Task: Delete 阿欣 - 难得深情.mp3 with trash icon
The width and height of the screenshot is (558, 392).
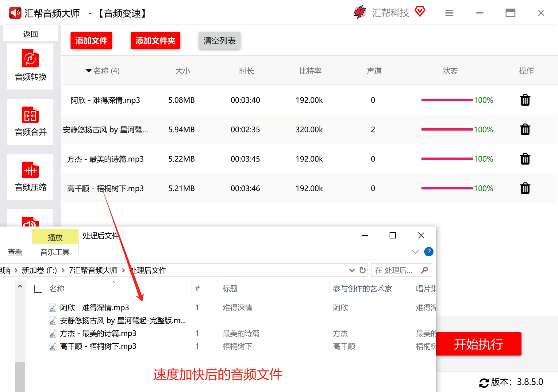Action: tap(525, 100)
